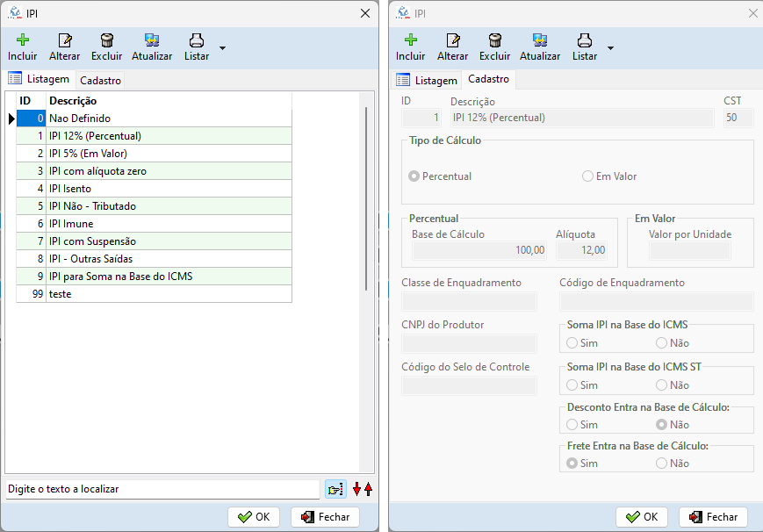Click OK button in right IPI window

(x=641, y=517)
